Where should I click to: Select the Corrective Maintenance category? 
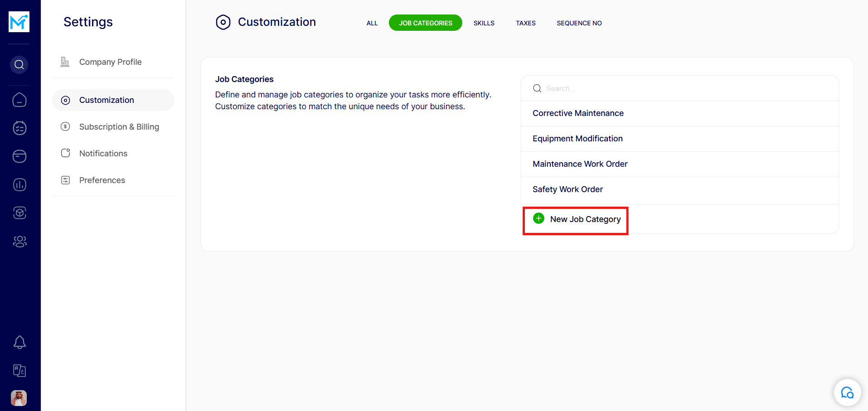tap(578, 113)
